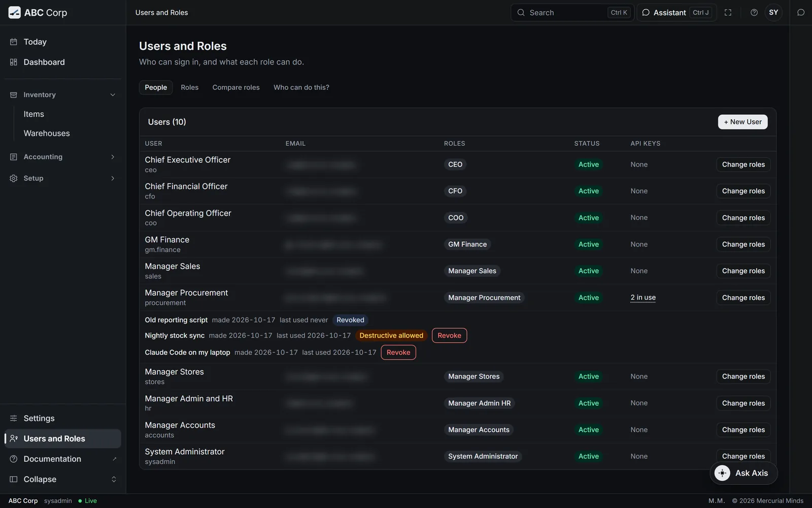Focus the Search field

[572, 13]
